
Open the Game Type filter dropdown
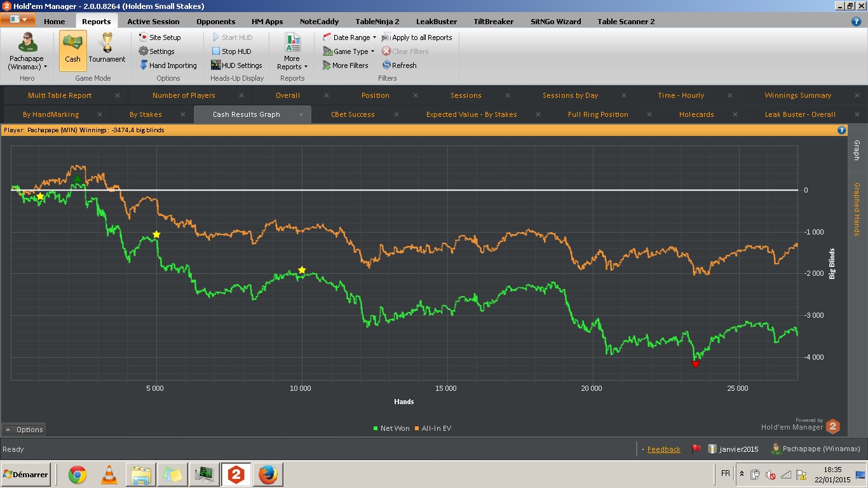(x=349, y=51)
